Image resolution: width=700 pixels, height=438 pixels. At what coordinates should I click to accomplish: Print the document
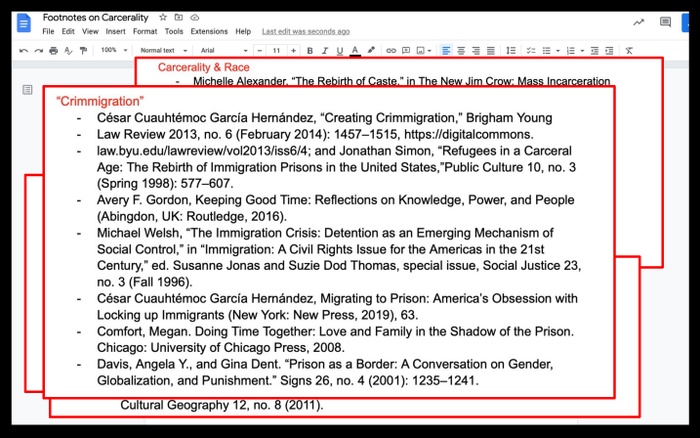click(x=54, y=51)
